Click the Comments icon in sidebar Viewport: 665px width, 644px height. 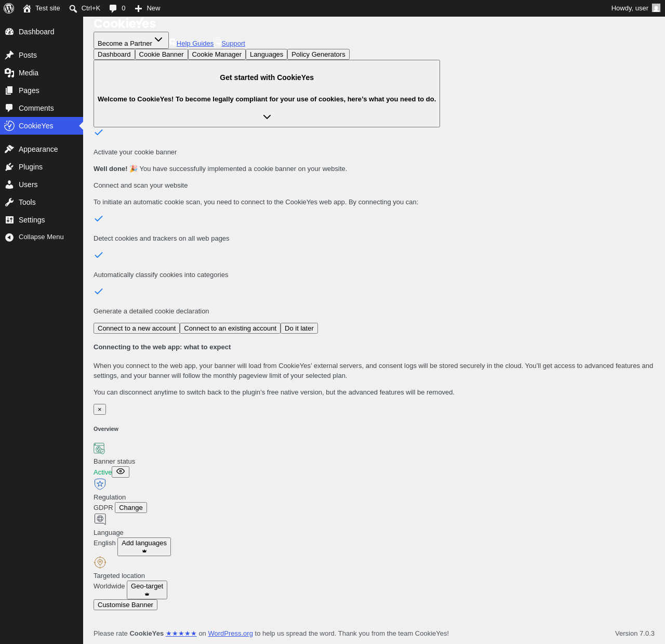9,108
